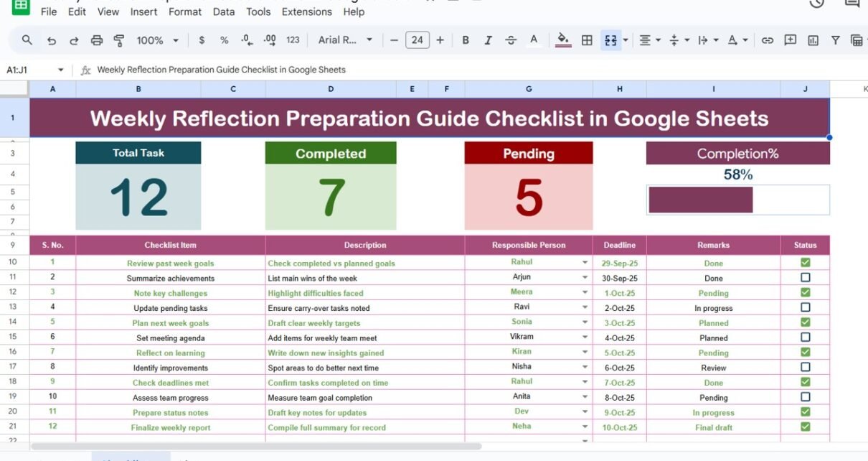Apply strikethrough formatting
Image resolution: width=868 pixels, height=461 pixels.
pyautogui.click(x=510, y=40)
